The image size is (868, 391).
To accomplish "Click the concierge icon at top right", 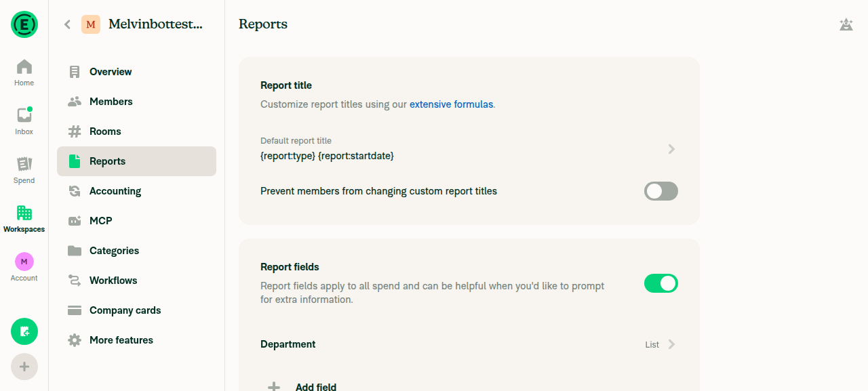I will click(846, 25).
